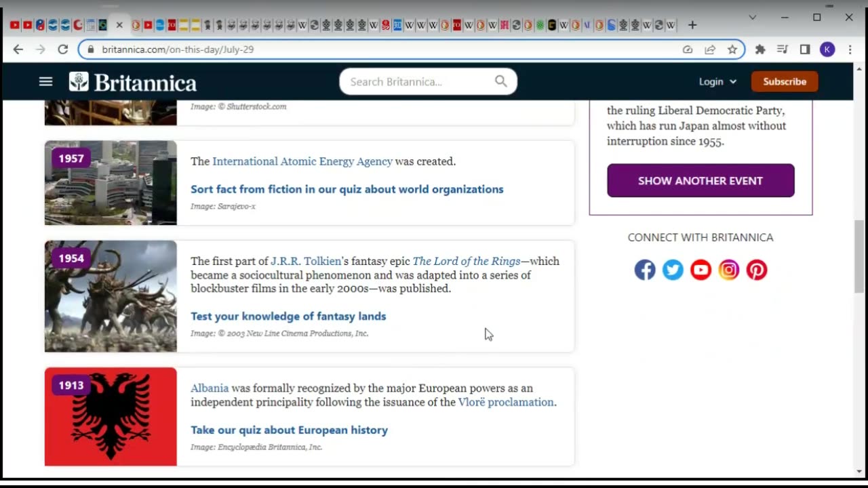Open Britannica's Pinterest icon
The height and width of the screenshot is (488, 868).
point(757,270)
